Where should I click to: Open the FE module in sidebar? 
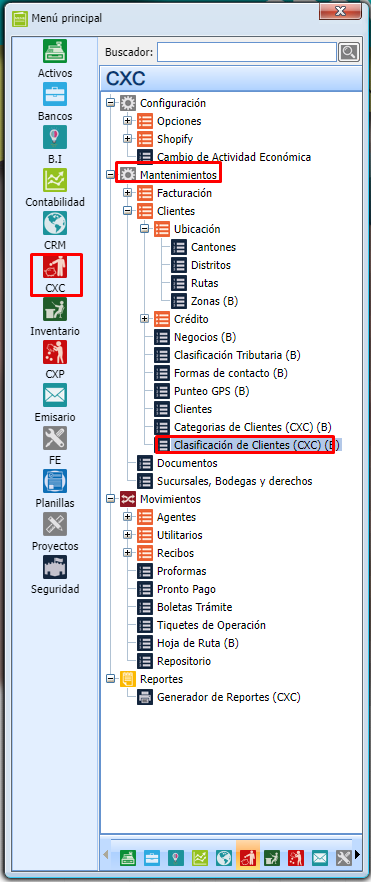pyautogui.click(x=55, y=446)
